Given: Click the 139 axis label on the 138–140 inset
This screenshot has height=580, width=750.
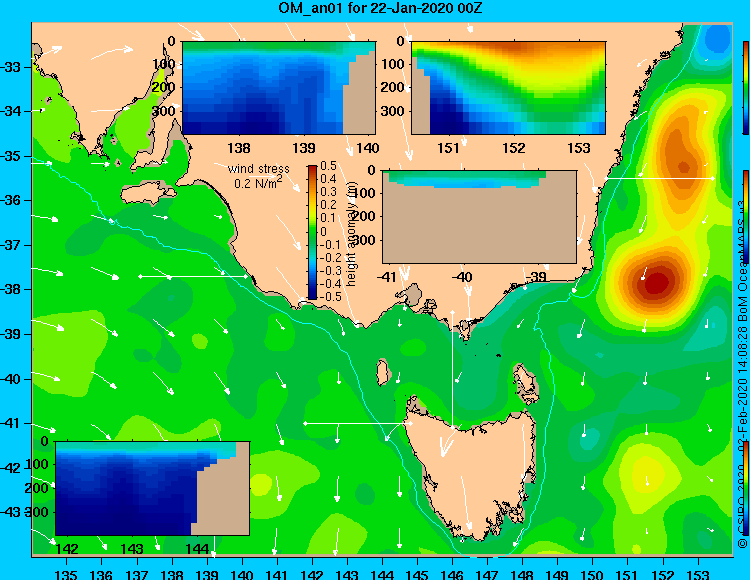Looking at the screenshot, I should coord(304,148).
